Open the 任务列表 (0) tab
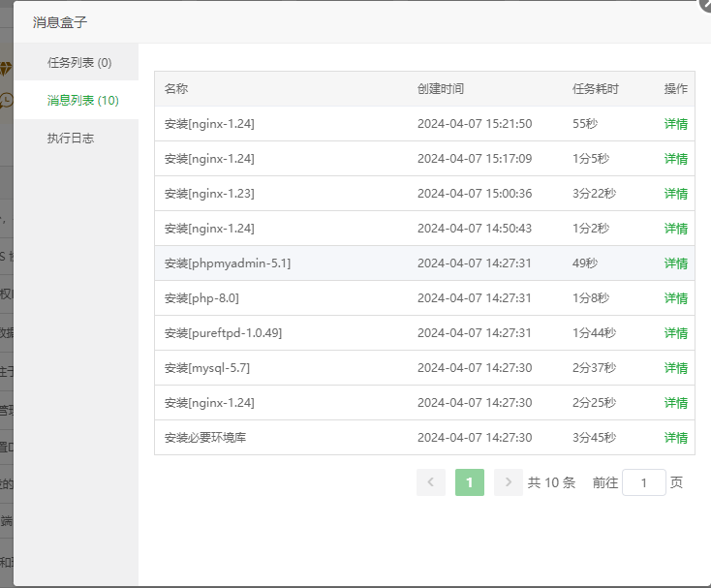 click(77, 63)
